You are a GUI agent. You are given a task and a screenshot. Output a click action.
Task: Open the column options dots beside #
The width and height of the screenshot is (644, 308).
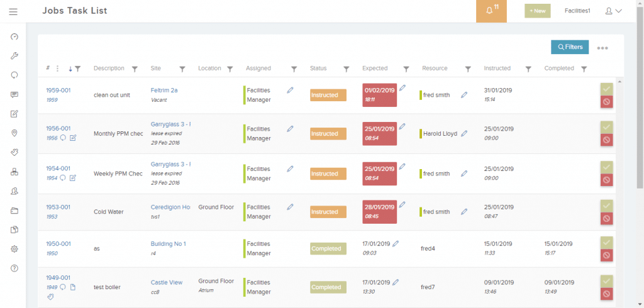click(x=57, y=69)
